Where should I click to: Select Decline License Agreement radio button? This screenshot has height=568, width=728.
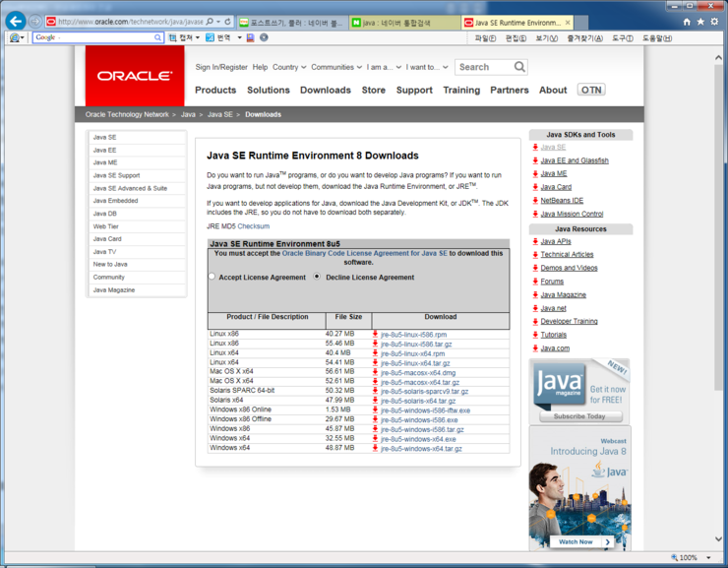(317, 277)
